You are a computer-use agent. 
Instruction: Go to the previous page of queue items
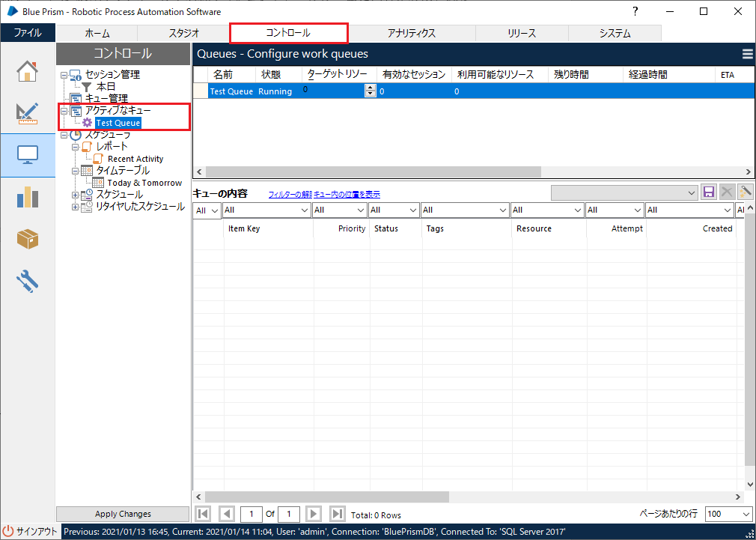(x=226, y=514)
